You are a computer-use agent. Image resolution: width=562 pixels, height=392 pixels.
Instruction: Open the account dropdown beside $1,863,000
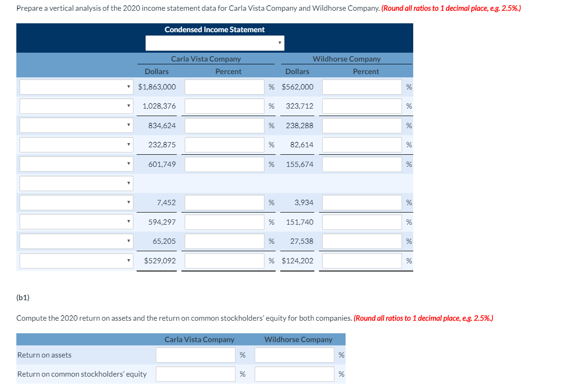(76, 87)
